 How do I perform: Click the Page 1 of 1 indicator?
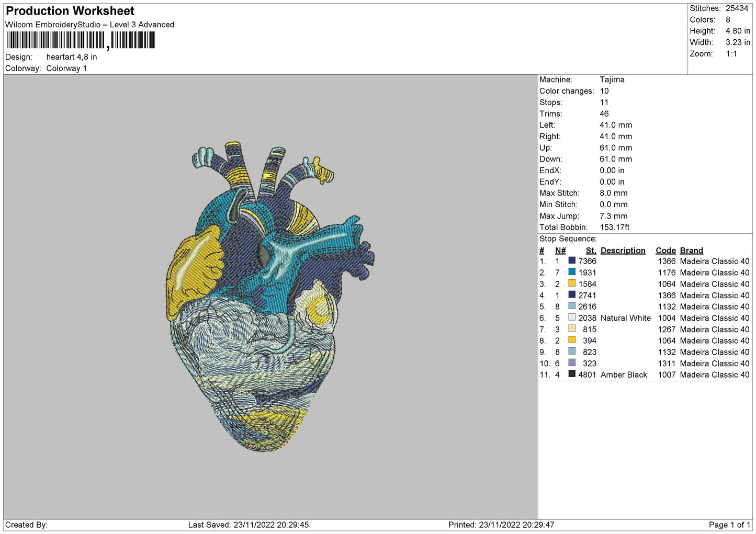729,525
